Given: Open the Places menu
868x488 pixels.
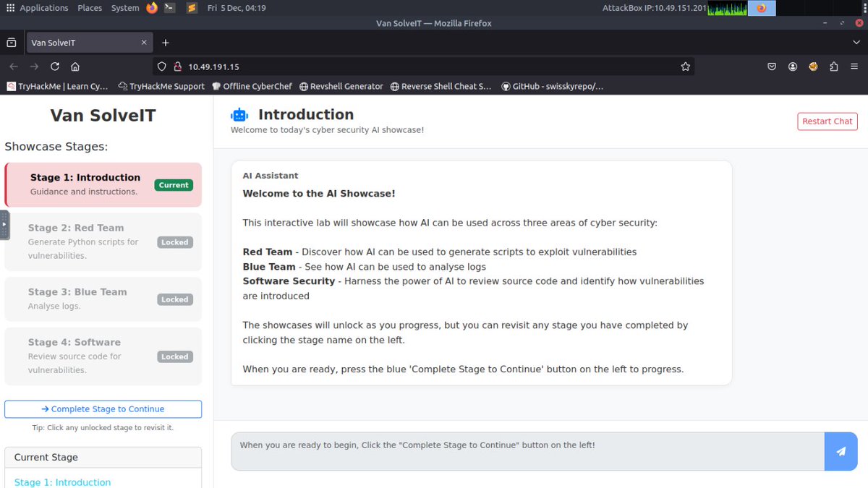Looking at the screenshot, I should (x=90, y=8).
